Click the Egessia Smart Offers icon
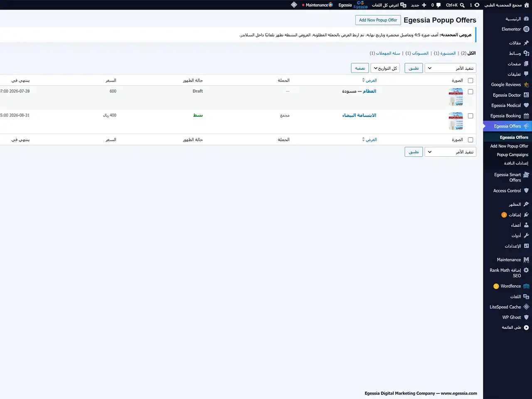The image size is (532, 399). click(x=526, y=175)
